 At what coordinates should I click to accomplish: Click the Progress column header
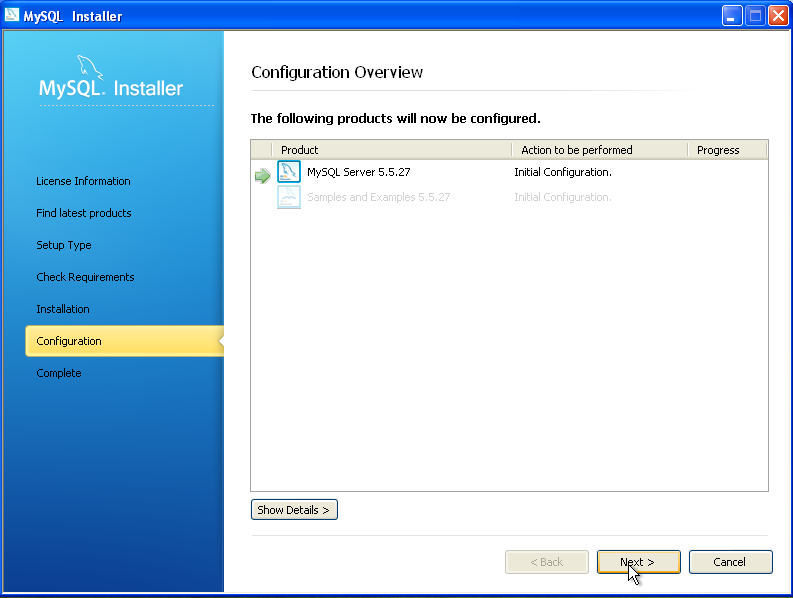[x=718, y=150]
